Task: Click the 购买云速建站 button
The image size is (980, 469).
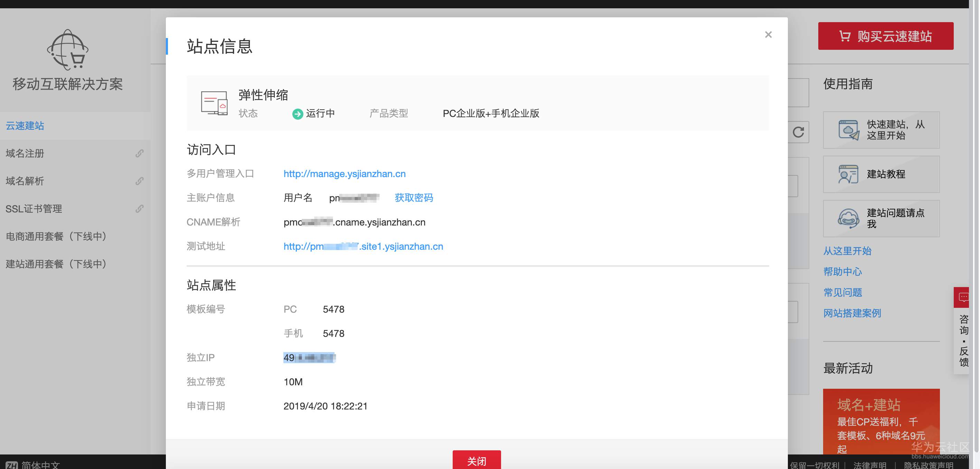Action: pyautogui.click(x=885, y=36)
